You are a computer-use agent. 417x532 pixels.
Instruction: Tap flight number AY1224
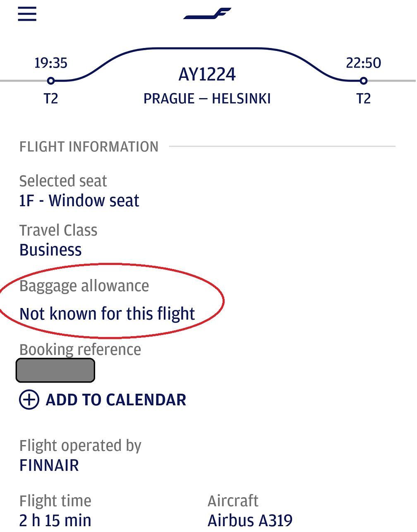207,75
